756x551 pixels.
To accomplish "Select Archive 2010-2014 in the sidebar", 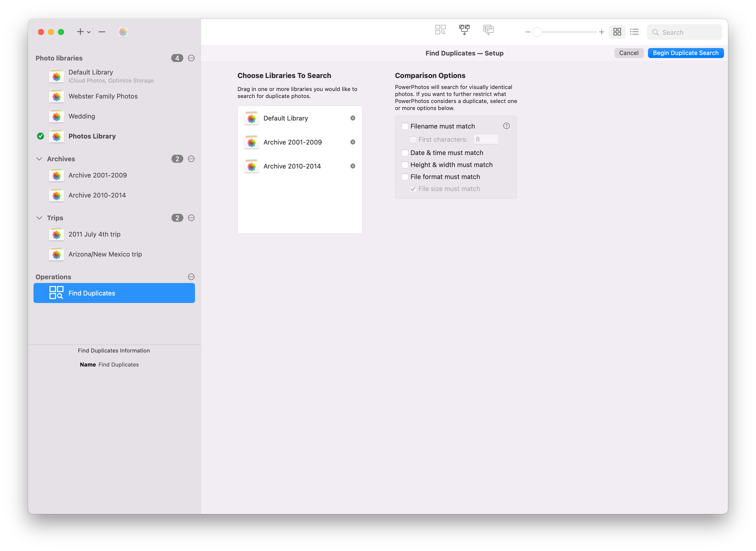I will tap(114, 195).
